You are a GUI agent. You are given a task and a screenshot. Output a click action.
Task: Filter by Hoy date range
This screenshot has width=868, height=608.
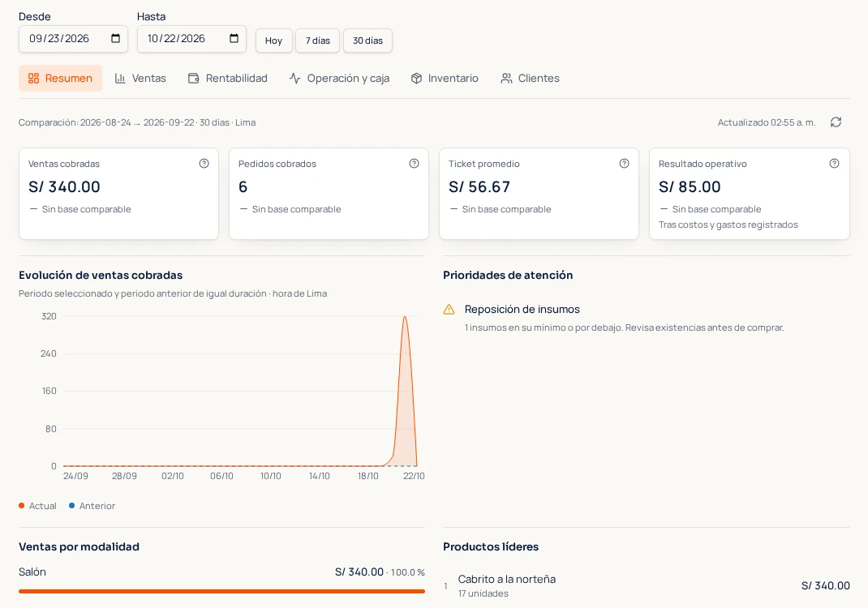click(x=273, y=41)
